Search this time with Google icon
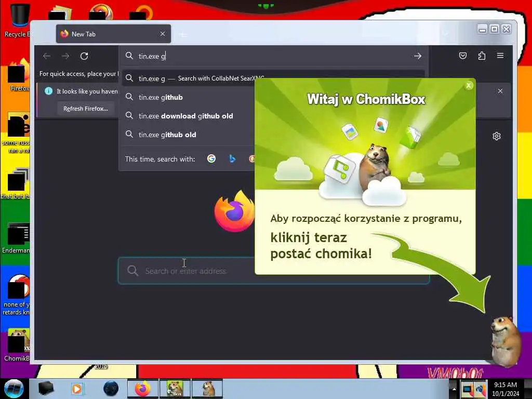The width and height of the screenshot is (532, 399). pos(211,158)
